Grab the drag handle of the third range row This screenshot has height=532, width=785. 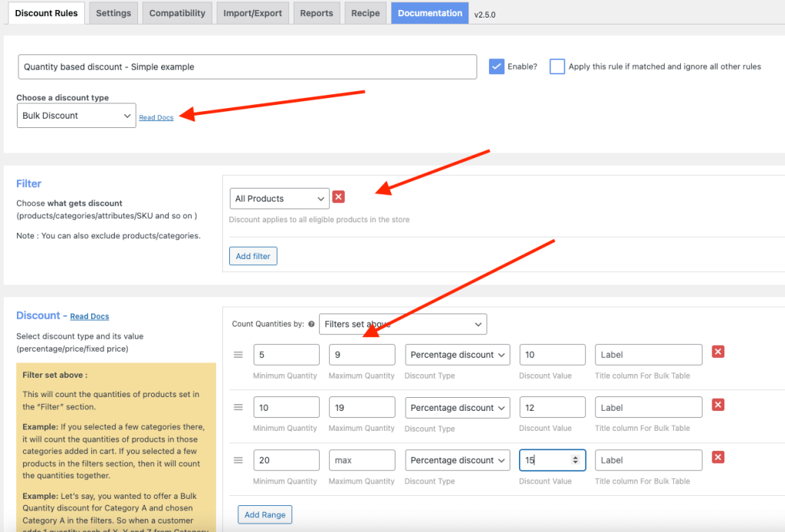tap(238, 461)
